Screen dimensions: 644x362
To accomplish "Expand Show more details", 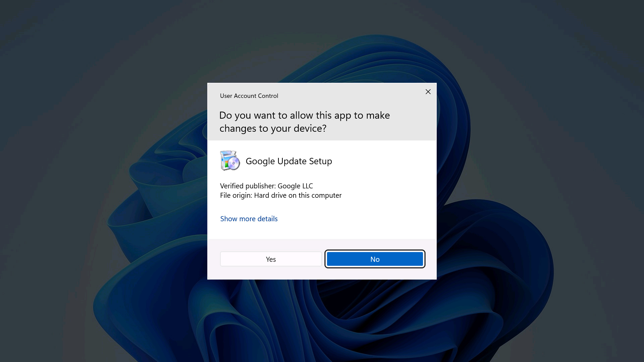I will click(x=249, y=219).
